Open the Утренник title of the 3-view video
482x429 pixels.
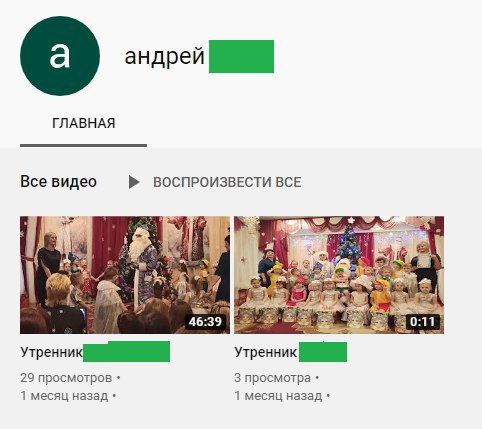pos(265,352)
